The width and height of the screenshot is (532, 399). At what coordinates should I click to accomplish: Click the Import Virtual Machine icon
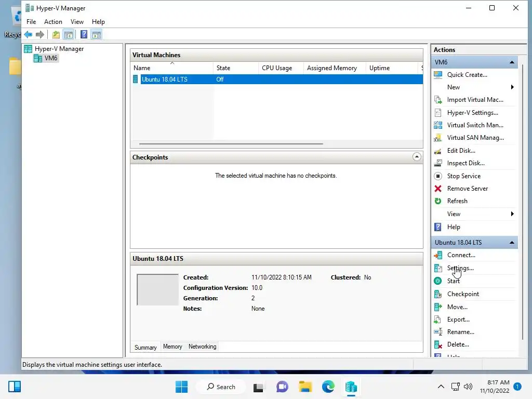pos(438,100)
